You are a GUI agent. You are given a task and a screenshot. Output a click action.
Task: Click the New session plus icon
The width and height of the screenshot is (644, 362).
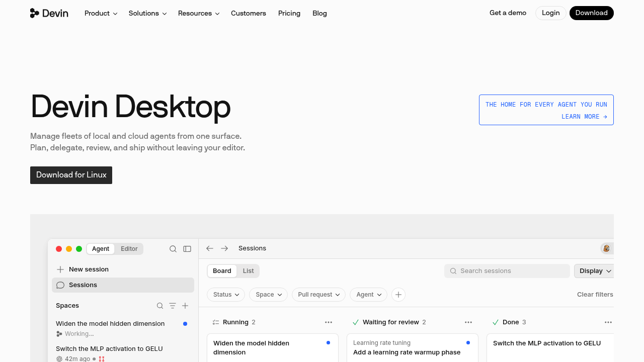coord(60,269)
